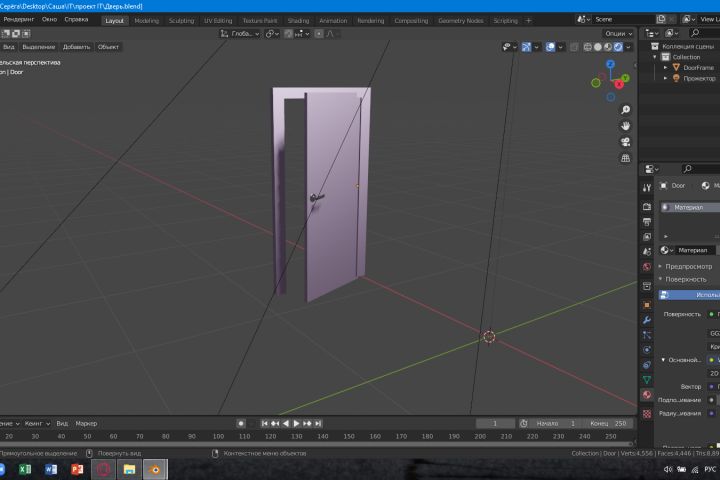The height and width of the screenshot is (480, 720).
Task: Open Word from the Windows taskbar
Action: click(51, 469)
